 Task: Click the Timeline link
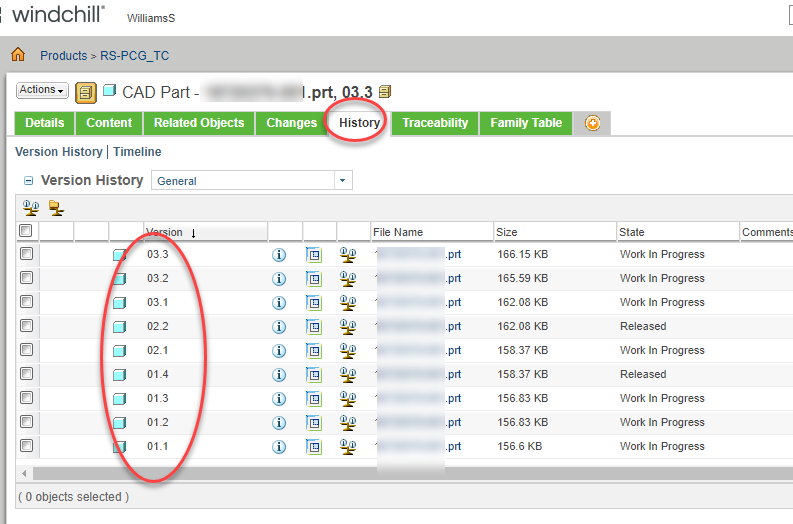[x=137, y=152]
